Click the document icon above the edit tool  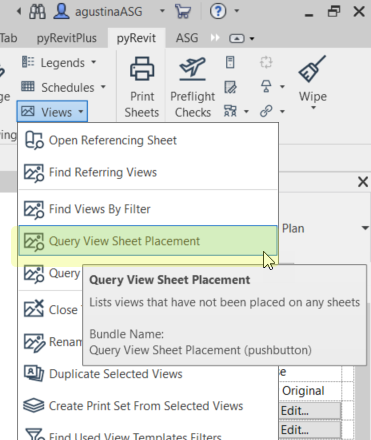click(x=230, y=62)
